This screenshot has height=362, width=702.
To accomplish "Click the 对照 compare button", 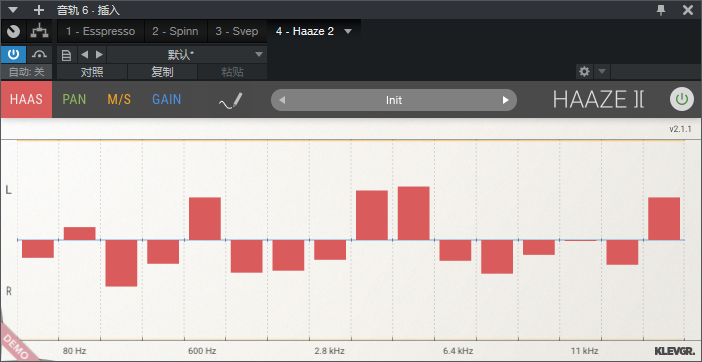I will click(x=92, y=72).
